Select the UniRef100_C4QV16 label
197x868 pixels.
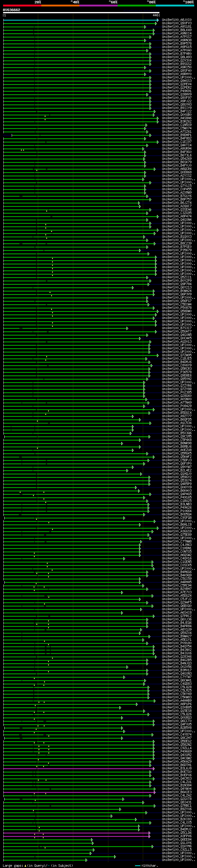(x=177, y=558)
